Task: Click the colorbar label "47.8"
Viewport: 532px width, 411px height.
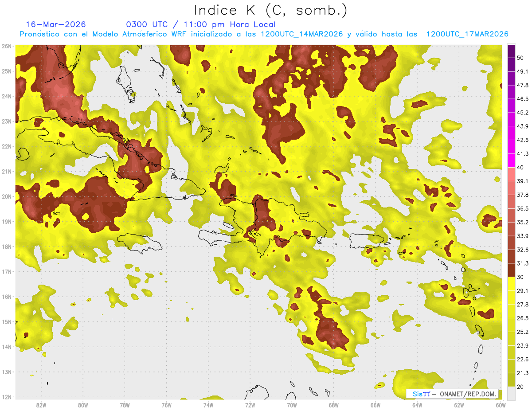Action: tap(523, 85)
